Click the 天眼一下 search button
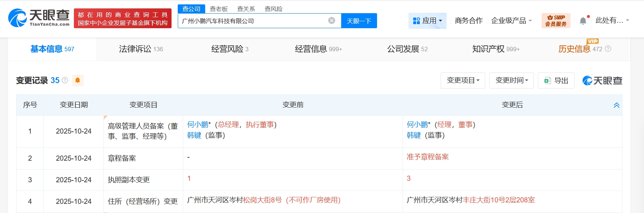Viewport: 644px width, 213px height. [x=359, y=21]
